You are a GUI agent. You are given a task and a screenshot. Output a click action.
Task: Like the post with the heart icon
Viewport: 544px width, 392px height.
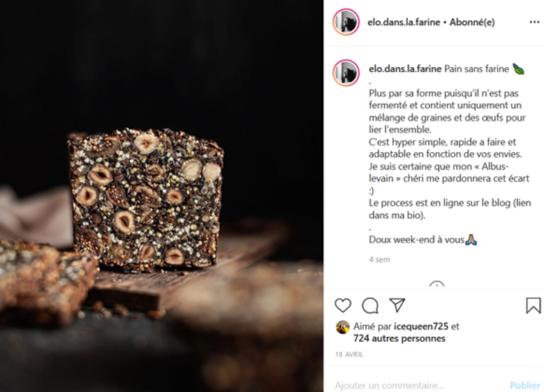(343, 306)
